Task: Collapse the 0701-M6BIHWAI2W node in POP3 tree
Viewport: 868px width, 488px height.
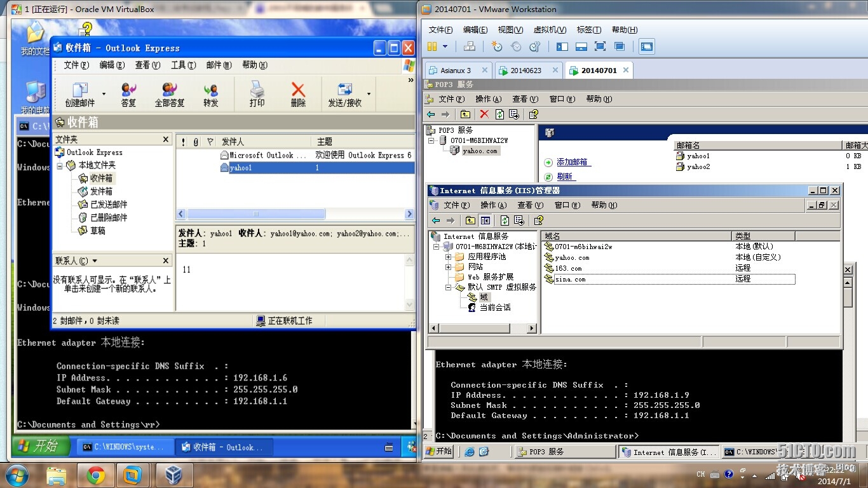Action: click(431, 140)
